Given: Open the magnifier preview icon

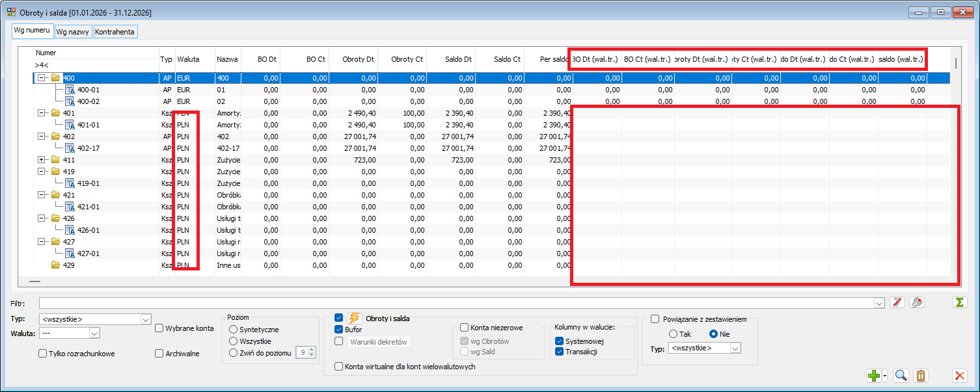Looking at the screenshot, I should point(901,375).
